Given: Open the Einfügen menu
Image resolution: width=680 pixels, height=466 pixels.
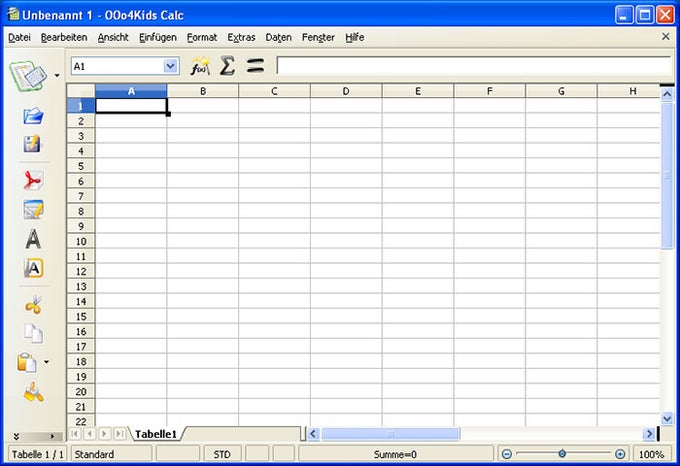Looking at the screenshot, I should (x=158, y=37).
